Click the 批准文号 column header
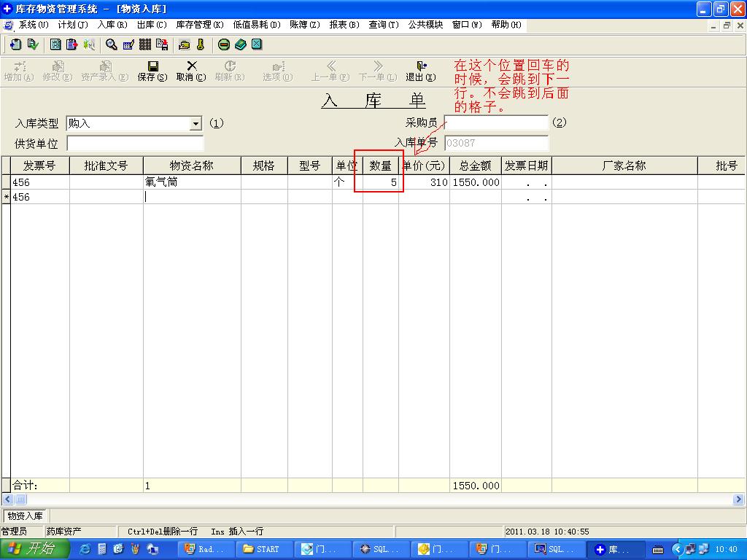 pyautogui.click(x=107, y=166)
